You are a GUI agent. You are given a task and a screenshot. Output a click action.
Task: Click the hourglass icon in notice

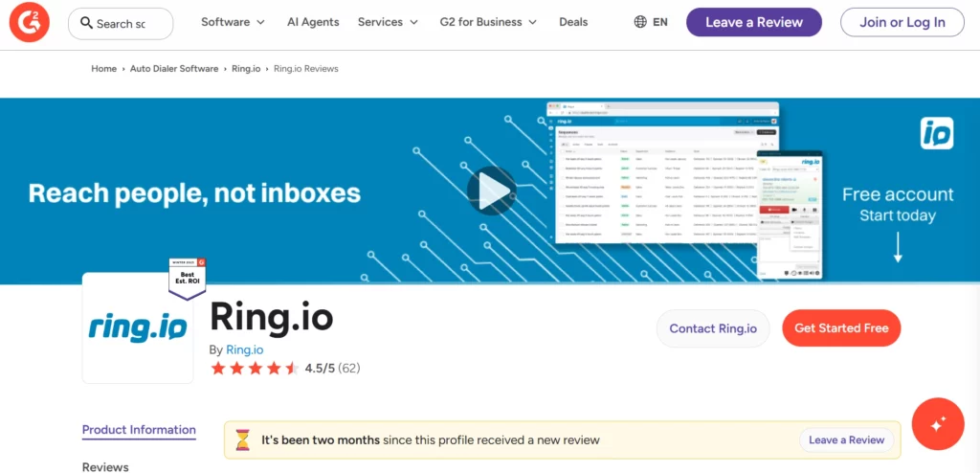[242, 439]
